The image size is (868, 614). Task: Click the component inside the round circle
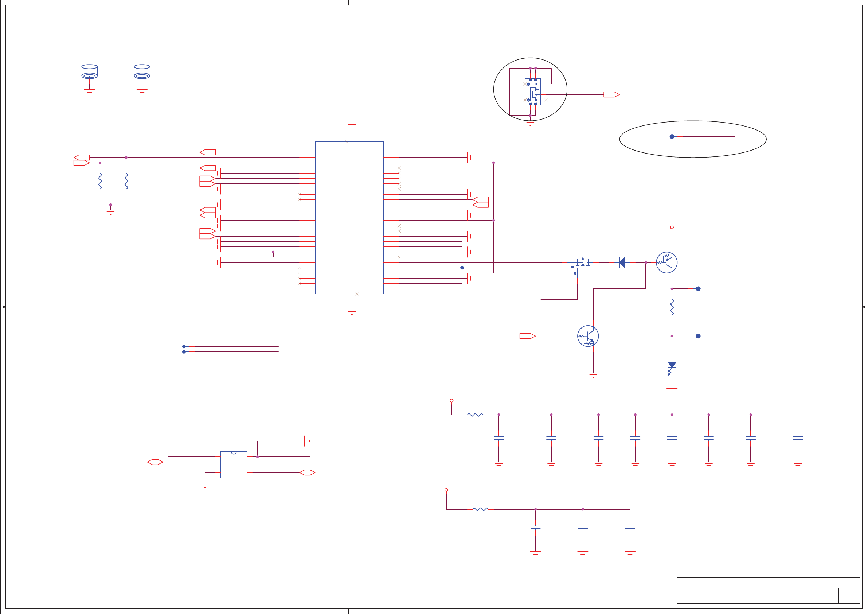[x=533, y=92]
